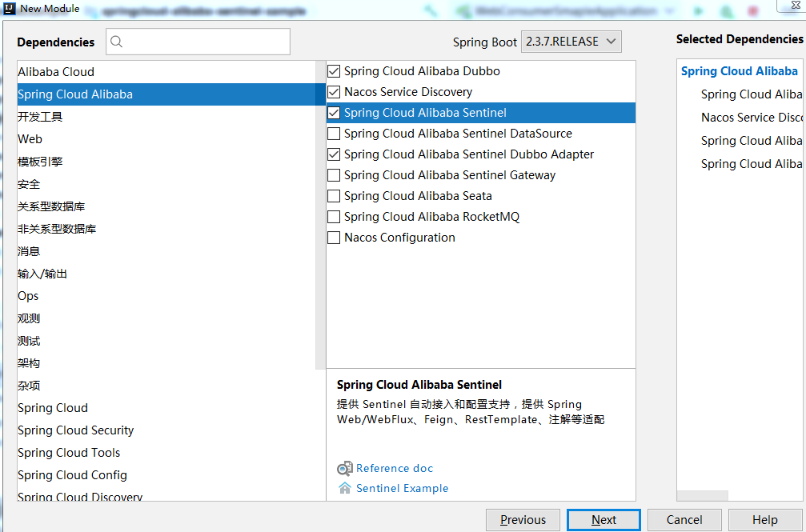Enable Spring Cloud Alibaba Sentinel DataSource checkbox
This screenshot has height=532, width=806.
pyautogui.click(x=334, y=134)
